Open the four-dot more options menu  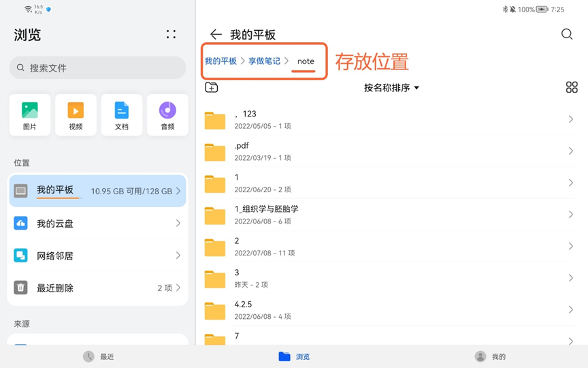[x=171, y=35]
